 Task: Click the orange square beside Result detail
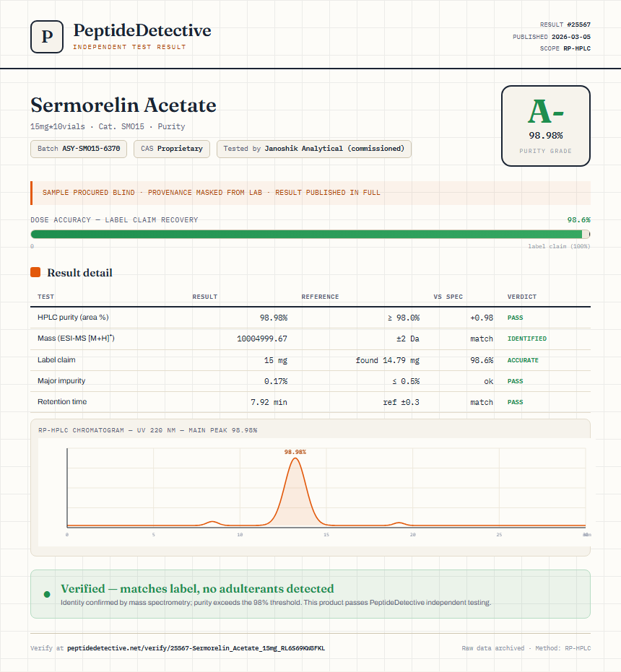pos(35,272)
